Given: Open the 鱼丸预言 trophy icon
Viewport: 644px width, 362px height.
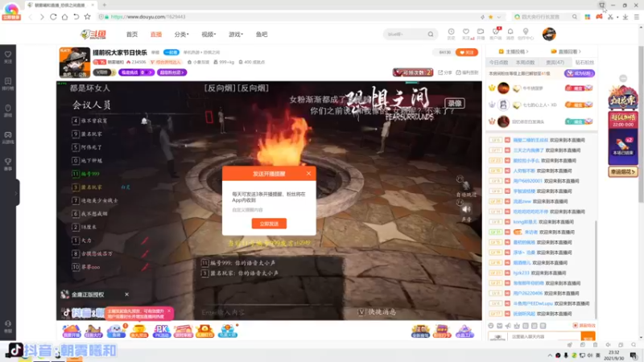Looking at the screenshot, I should coord(138,331).
